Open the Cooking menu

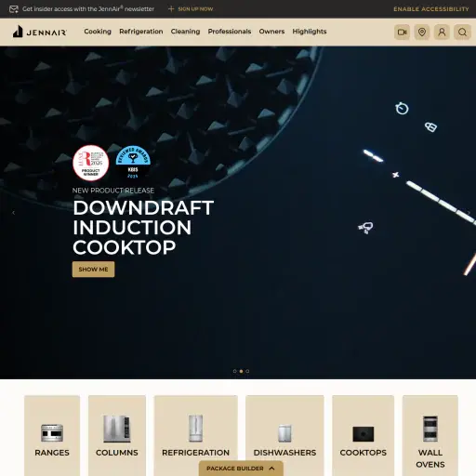pyautogui.click(x=98, y=32)
